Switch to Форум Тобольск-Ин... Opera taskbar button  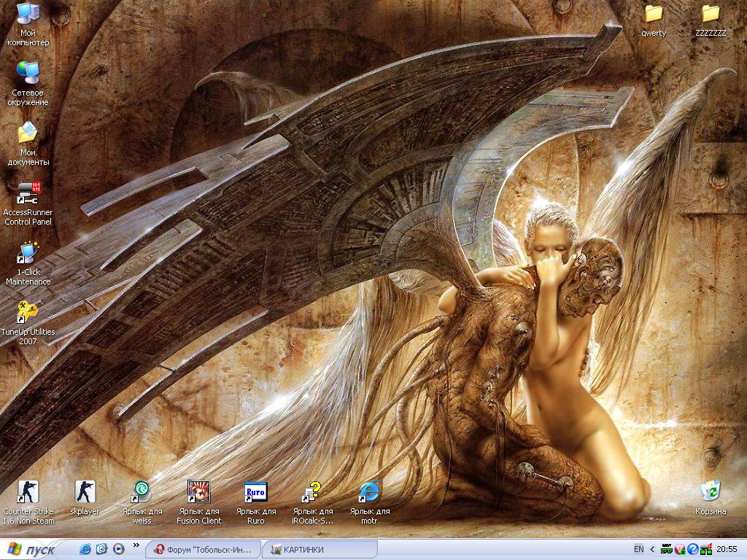[203, 550]
